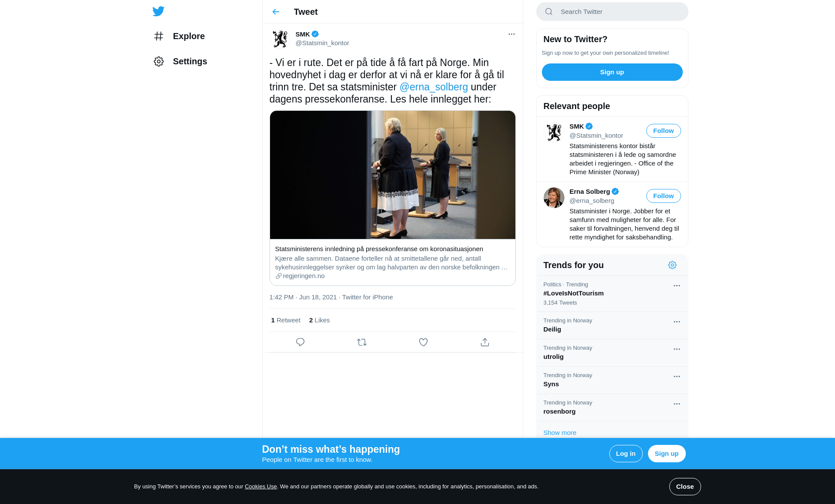Open Settings from the sidebar

[x=190, y=61]
